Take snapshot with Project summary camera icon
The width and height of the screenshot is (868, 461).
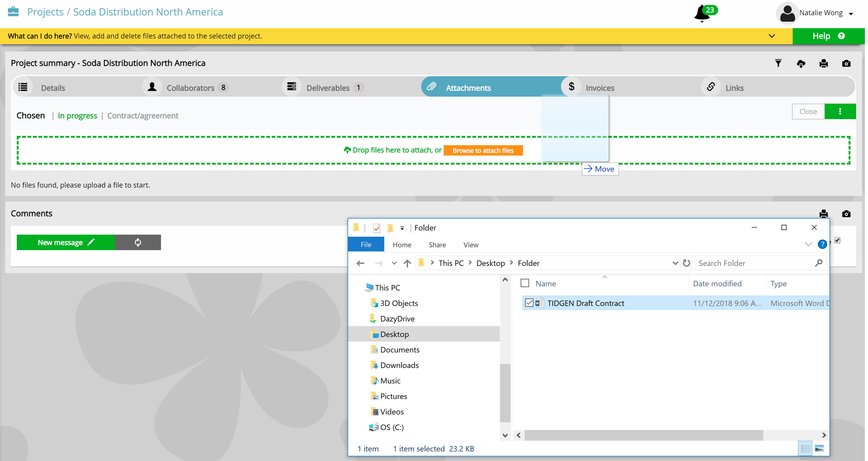pos(846,63)
